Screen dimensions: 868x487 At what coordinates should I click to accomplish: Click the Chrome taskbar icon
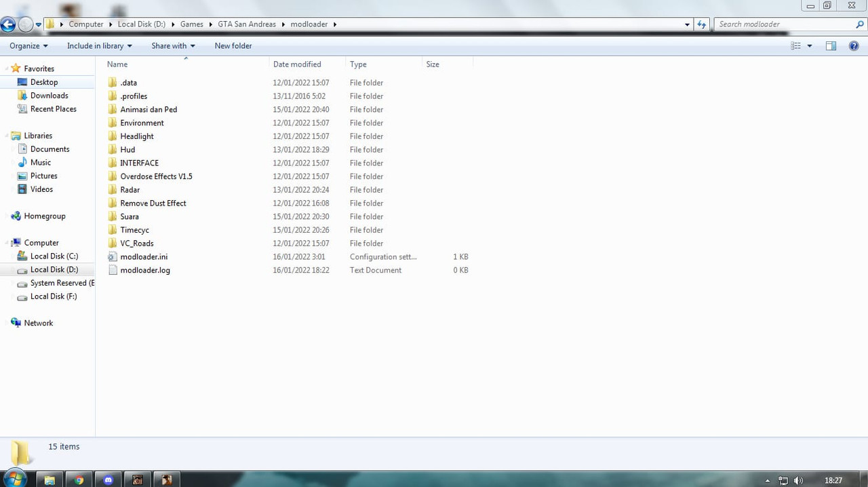[x=79, y=480]
